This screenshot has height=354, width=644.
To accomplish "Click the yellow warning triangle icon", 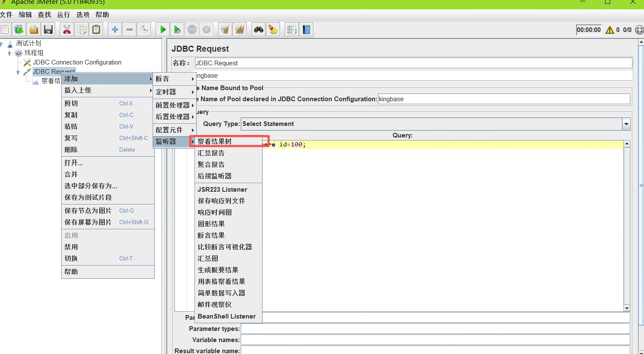I will 610,30.
